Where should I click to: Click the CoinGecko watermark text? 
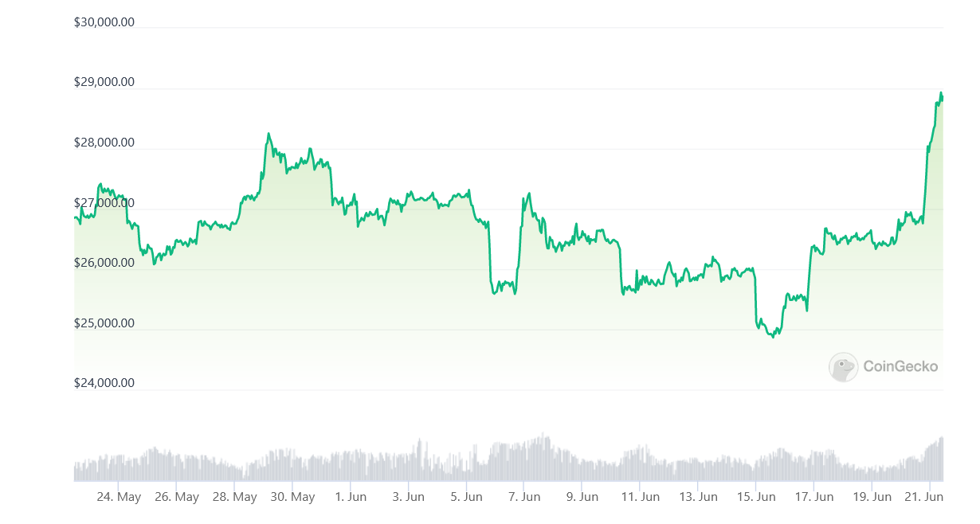[x=900, y=367]
